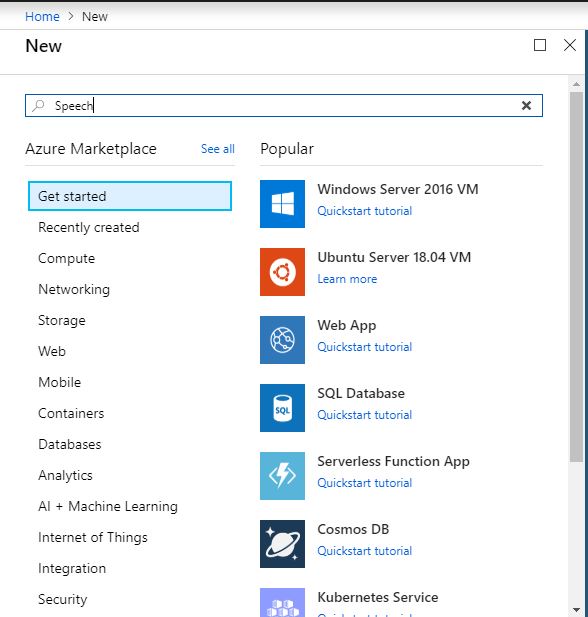Switch to the Internet of Things category
The height and width of the screenshot is (617, 588).
pyautogui.click(x=93, y=538)
